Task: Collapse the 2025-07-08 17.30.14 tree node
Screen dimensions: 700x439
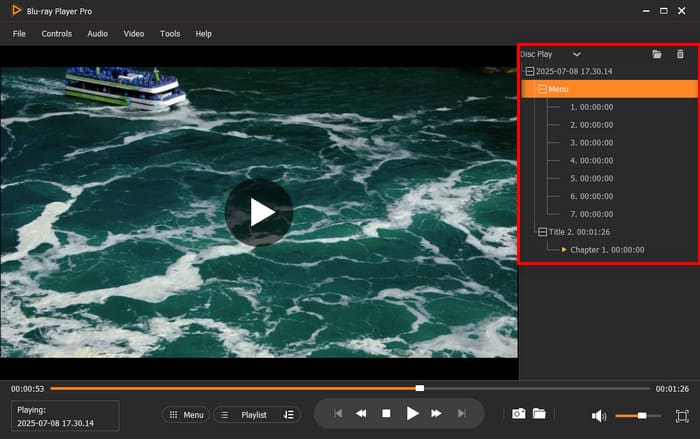Action: click(x=529, y=71)
